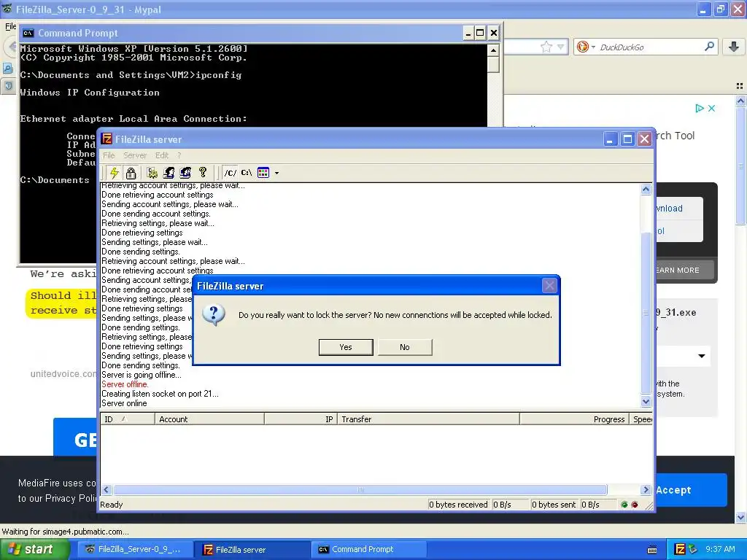
Task: Switch to C:\ path display style
Action: click(x=247, y=172)
